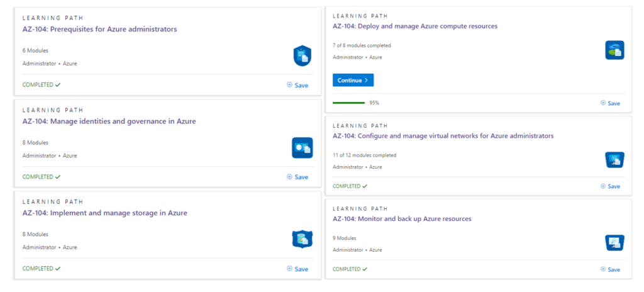This screenshot has height=292, width=644.
Task: Open AZ-104: Prerequisites for Azure administrators
Action: click(x=100, y=29)
